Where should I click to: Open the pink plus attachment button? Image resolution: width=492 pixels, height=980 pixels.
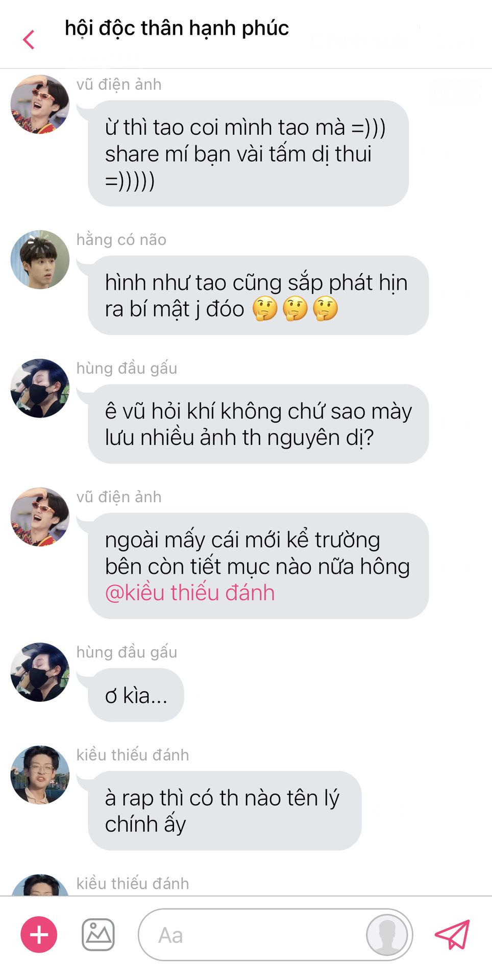(x=39, y=935)
